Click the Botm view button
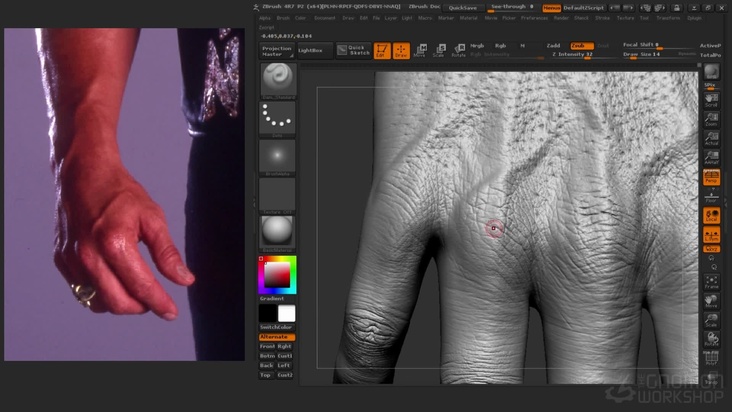 [267, 356]
